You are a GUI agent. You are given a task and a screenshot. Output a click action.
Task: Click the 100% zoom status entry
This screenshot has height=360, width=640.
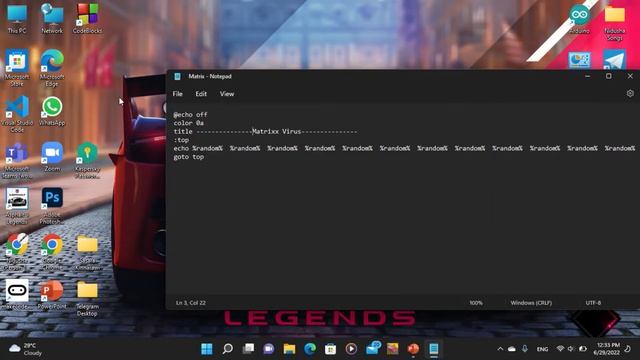[x=476, y=303]
